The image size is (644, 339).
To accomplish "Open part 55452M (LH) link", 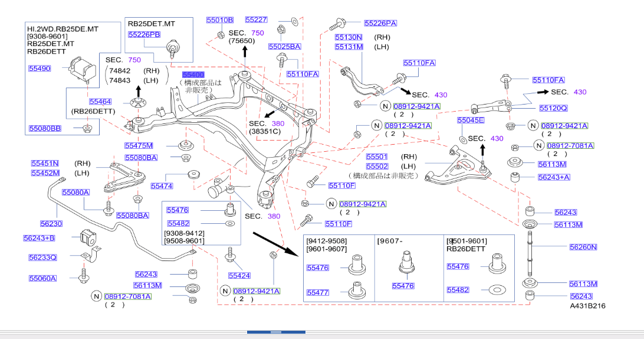I will 45,173.
